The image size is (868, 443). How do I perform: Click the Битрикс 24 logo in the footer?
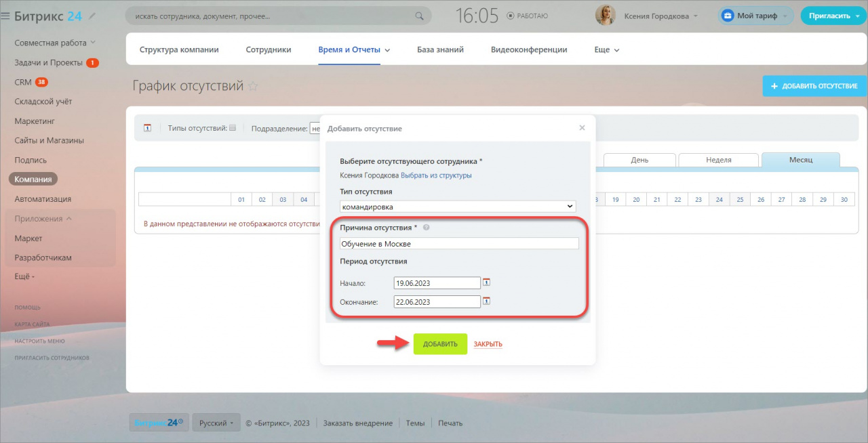(x=159, y=423)
